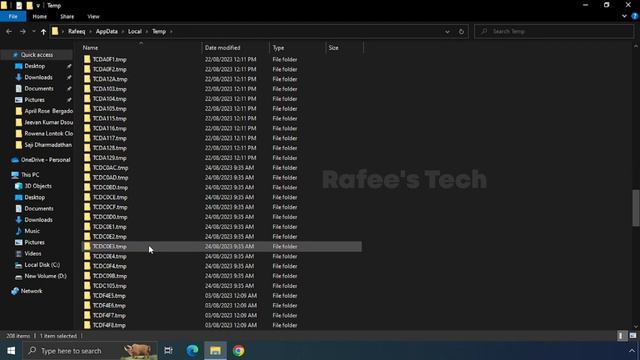Open 3D Objects under This PC
This screenshot has width=640, height=360.
pos(38,186)
